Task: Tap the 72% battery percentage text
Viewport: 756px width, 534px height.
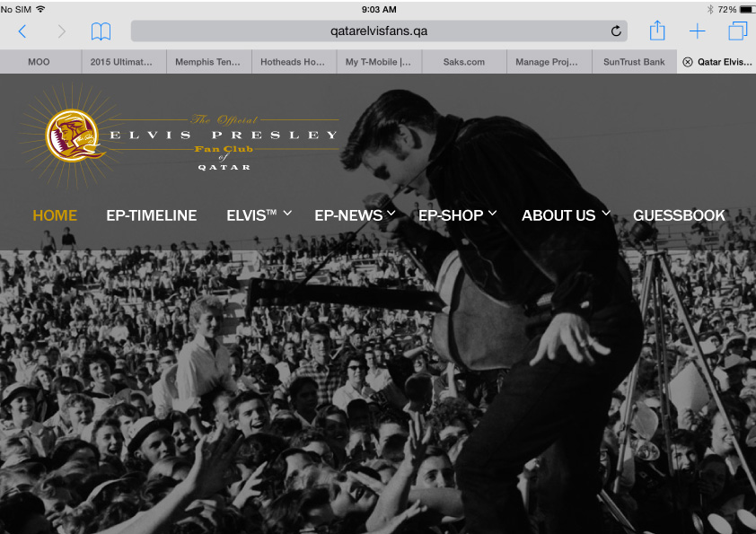Action: pos(727,9)
